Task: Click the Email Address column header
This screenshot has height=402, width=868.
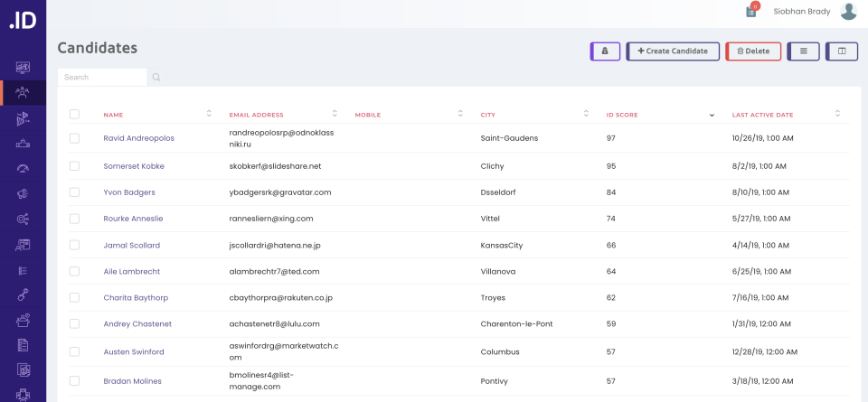Action: click(257, 115)
